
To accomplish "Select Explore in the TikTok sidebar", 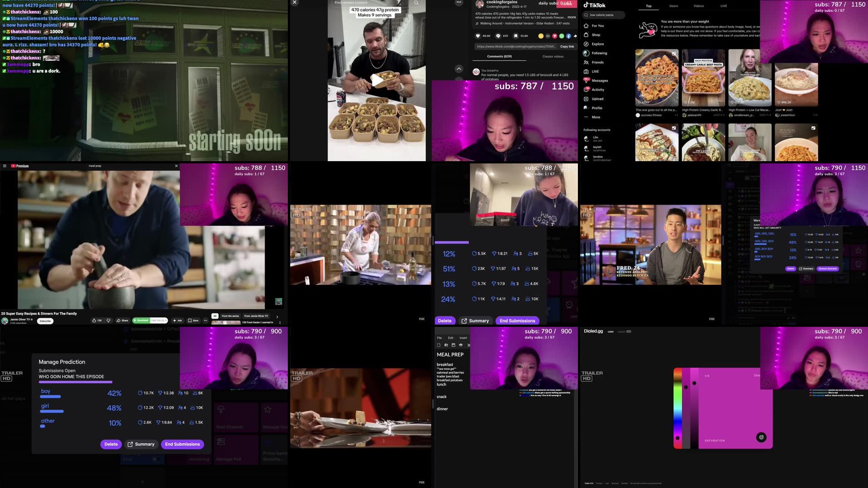I will (x=597, y=44).
